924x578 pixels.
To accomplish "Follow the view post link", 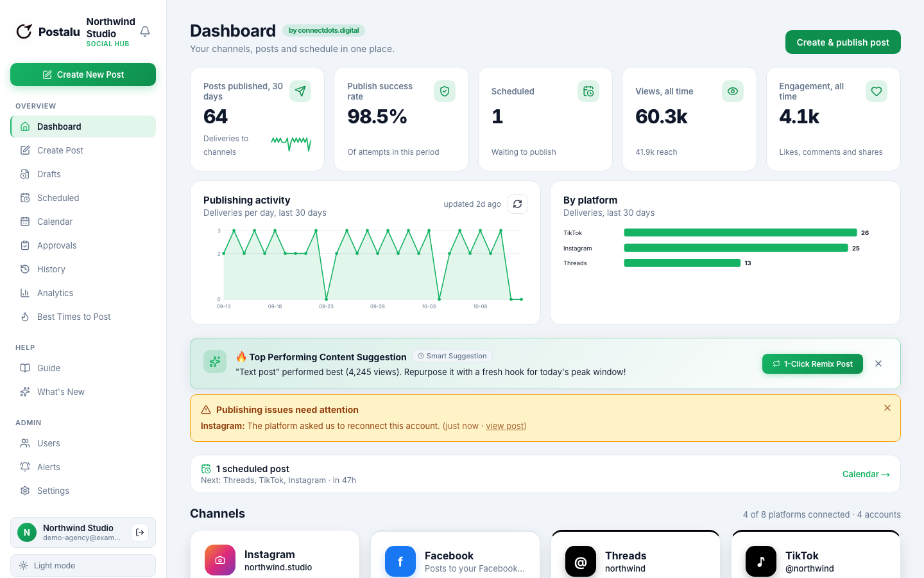I will 504,426.
